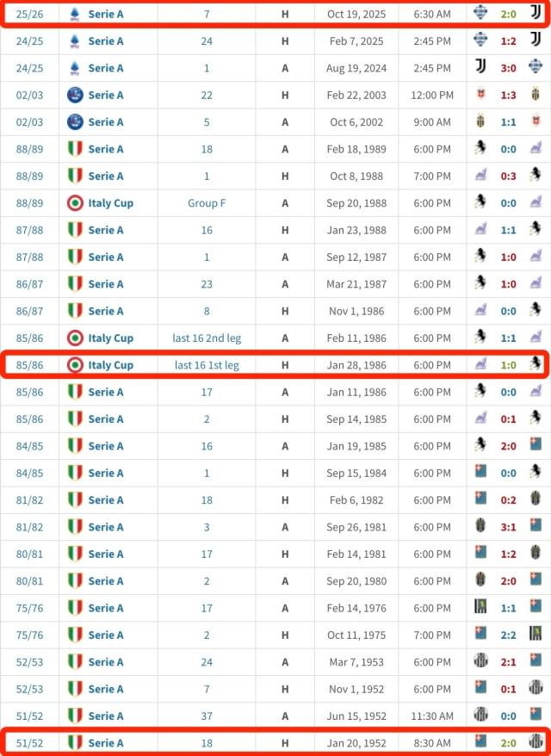The height and width of the screenshot is (756, 551).
Task: Click the Serie A link in the Feb 18, 1989 row
Action: (106, 149)
